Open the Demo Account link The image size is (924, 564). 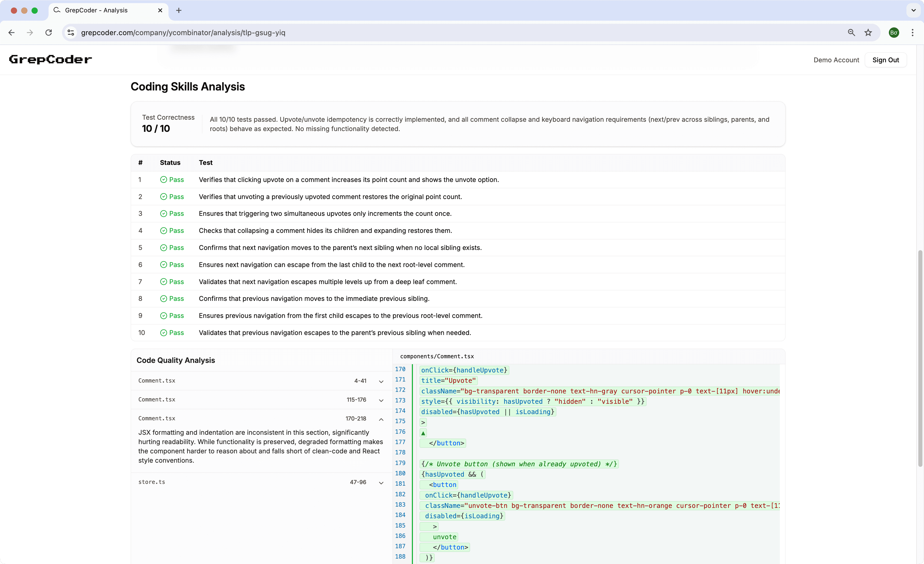click(x=836, y=59)
